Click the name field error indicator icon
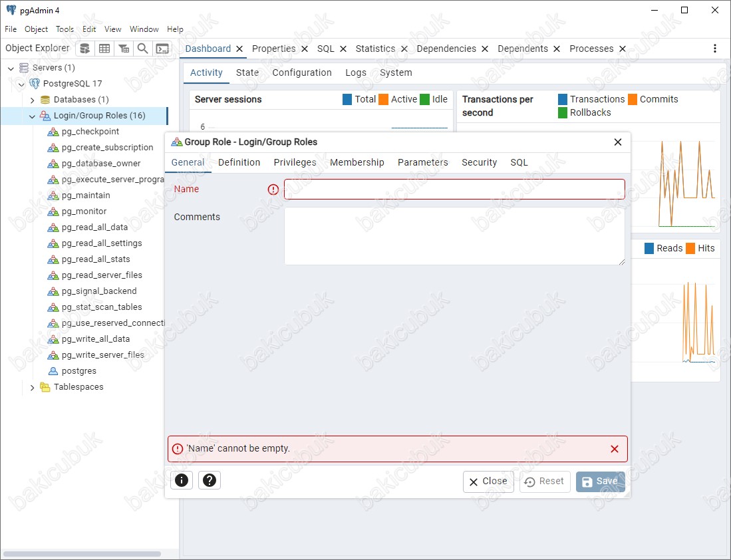731x560 pixels. point(273,190)
